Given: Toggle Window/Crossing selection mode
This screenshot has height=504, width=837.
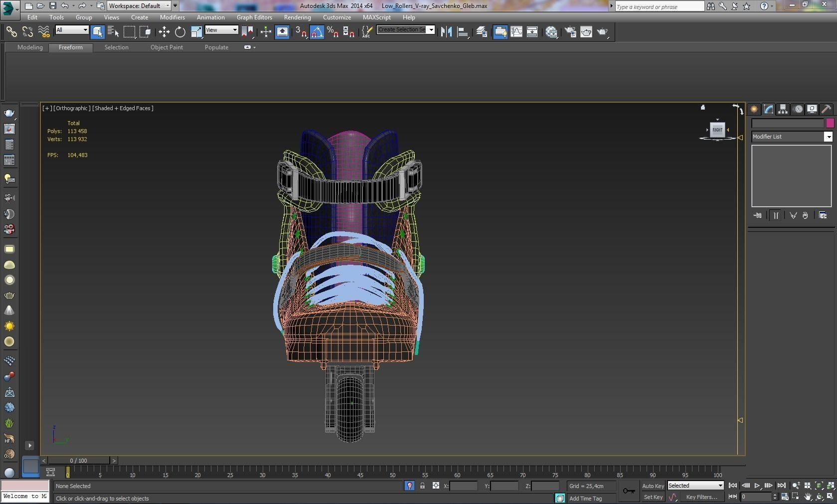Looking at the screenshot, I should (x=145, y=32).
